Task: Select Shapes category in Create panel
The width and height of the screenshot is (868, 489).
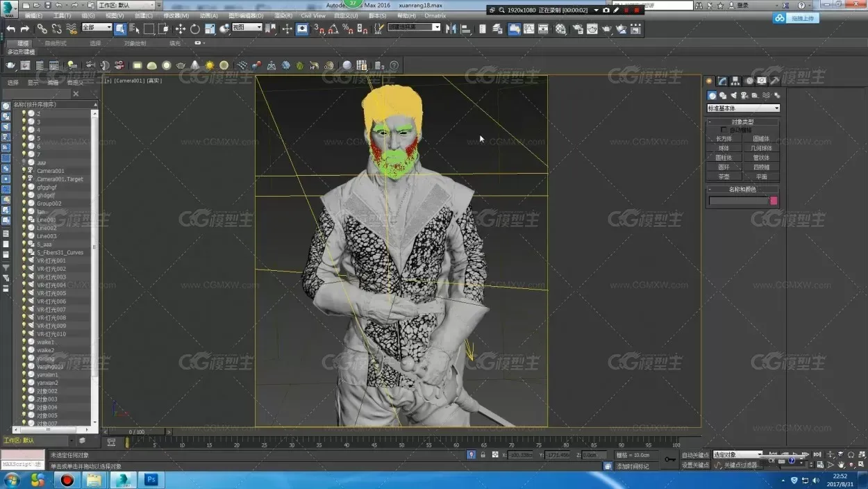Action: 722,96
